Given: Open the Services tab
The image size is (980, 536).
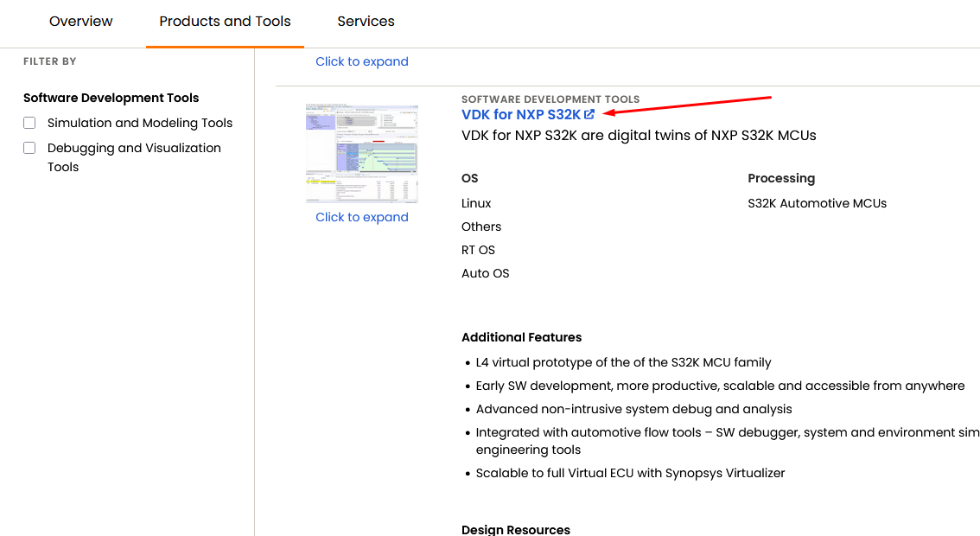Looking at the screenshot, I should [x=366, y=22].
